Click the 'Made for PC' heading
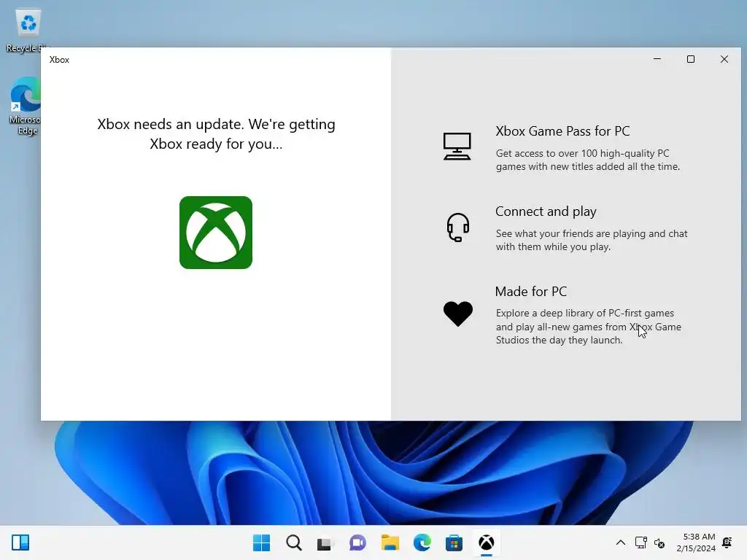 [531, 291]
